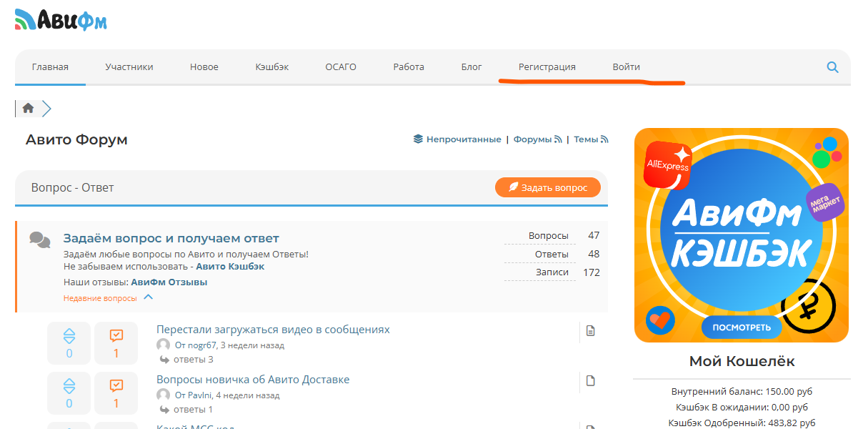Screen dimensions: 868x429
Task: Open topic Перестали загружаться видео в сообщениях
Action: click(273, 330)
